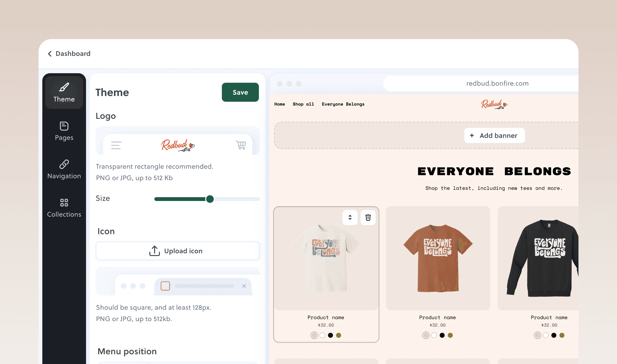This screenshot has height=364, width=617.
Task: Click the $32.00 price under the orange tee
Action: click(438, 325)
